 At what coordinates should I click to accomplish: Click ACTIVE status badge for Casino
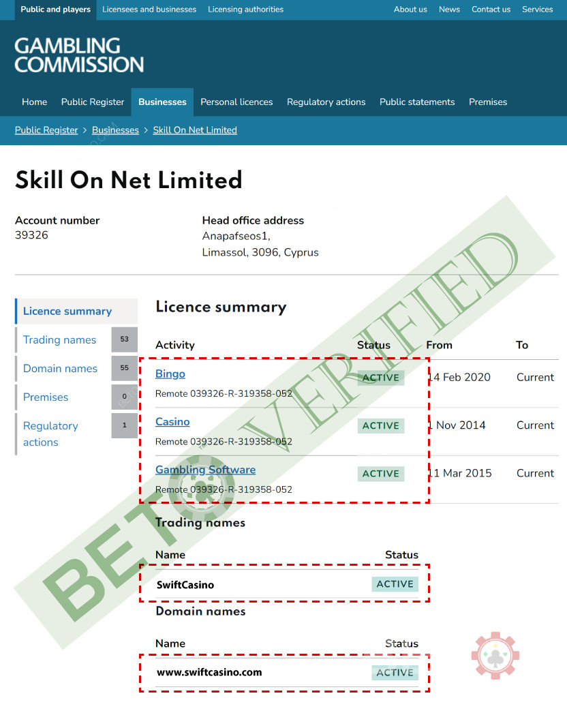381,426
